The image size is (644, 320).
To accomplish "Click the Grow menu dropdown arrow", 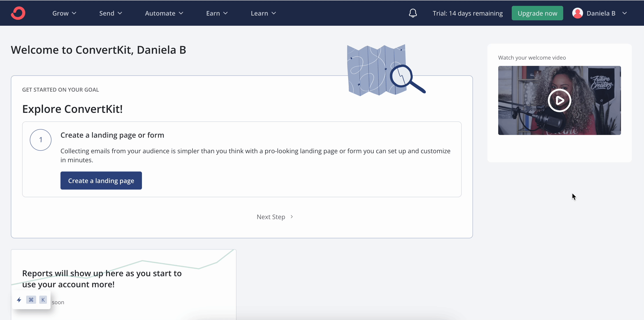I will click(x=74, y=13).
